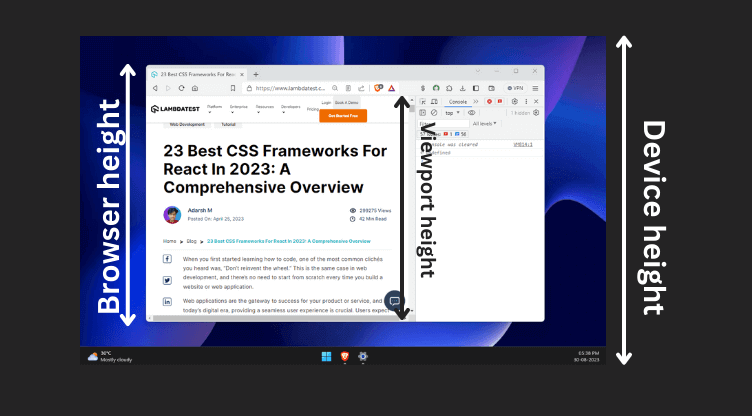Click the browser forward arrow
752x416 pixels.
[x=168, y=88]
